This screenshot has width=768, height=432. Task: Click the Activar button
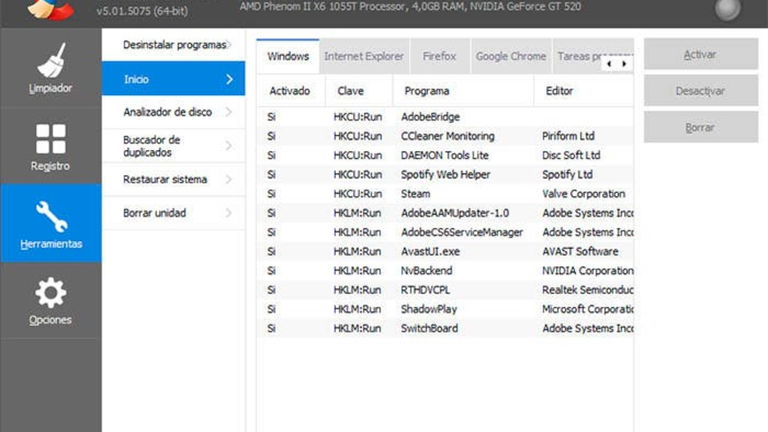click(700, 54)
